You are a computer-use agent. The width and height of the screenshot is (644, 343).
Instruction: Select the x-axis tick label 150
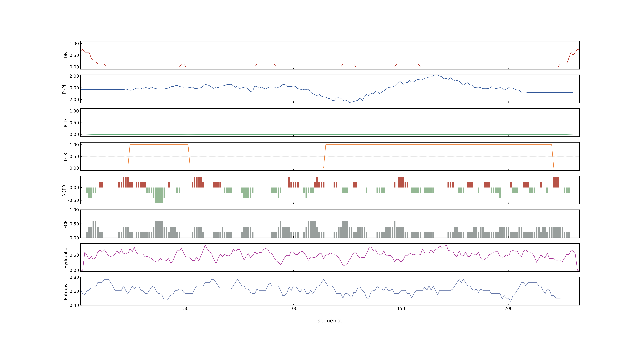[x=401, y=309]
